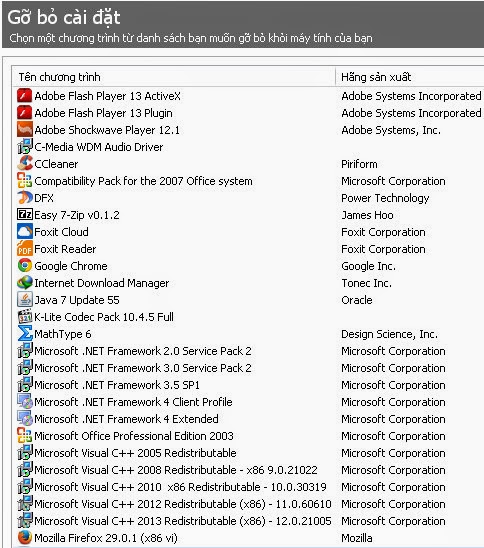This screenshot has width=484, height=548.
Task: Click the K-Lite Codec Pack icon
Action: click(25, 317)
